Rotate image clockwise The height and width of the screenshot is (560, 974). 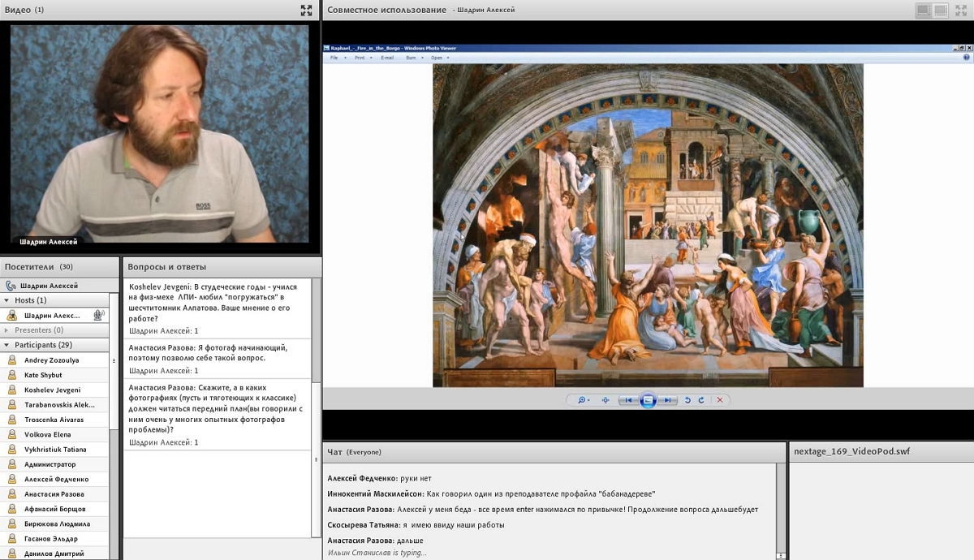[701, 400]
